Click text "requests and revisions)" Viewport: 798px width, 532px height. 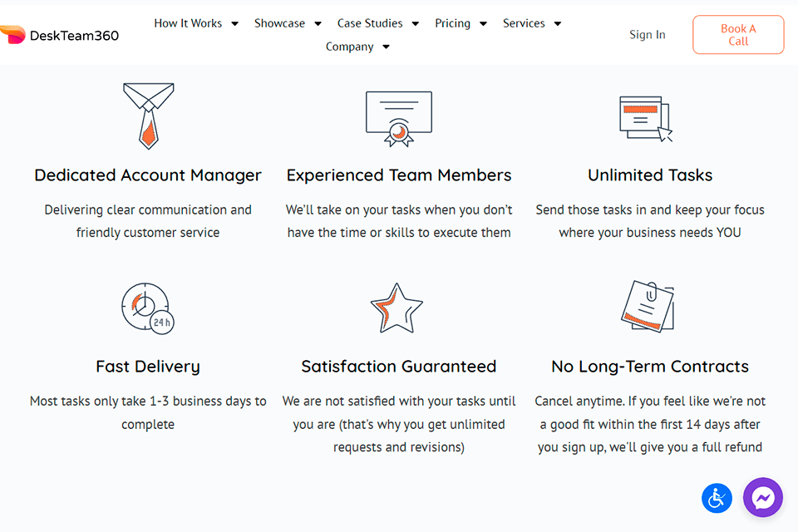coord(398,447)
